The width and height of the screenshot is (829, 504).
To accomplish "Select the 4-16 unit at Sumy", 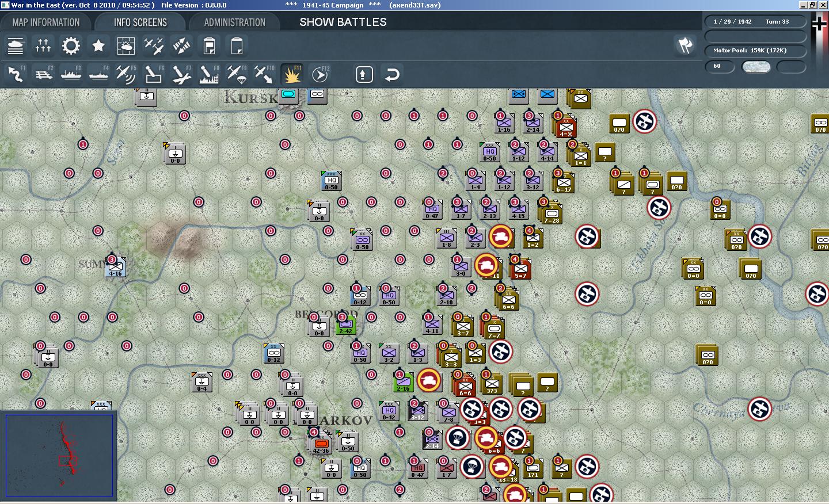I will (116, 268).
